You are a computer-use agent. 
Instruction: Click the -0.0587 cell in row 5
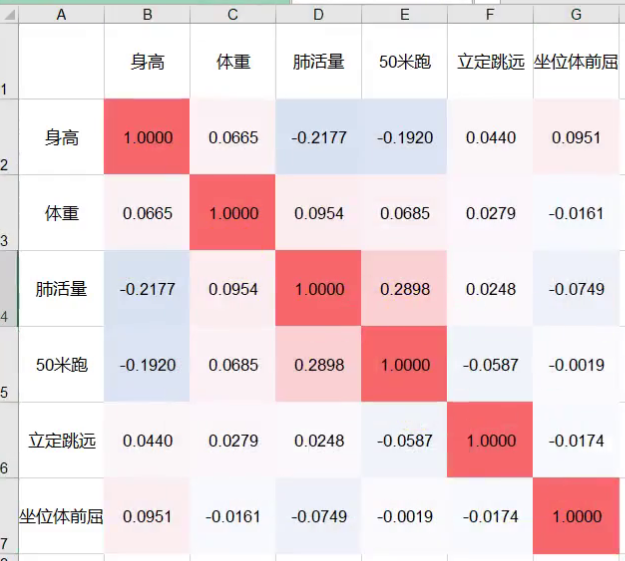tap(490, 364)
